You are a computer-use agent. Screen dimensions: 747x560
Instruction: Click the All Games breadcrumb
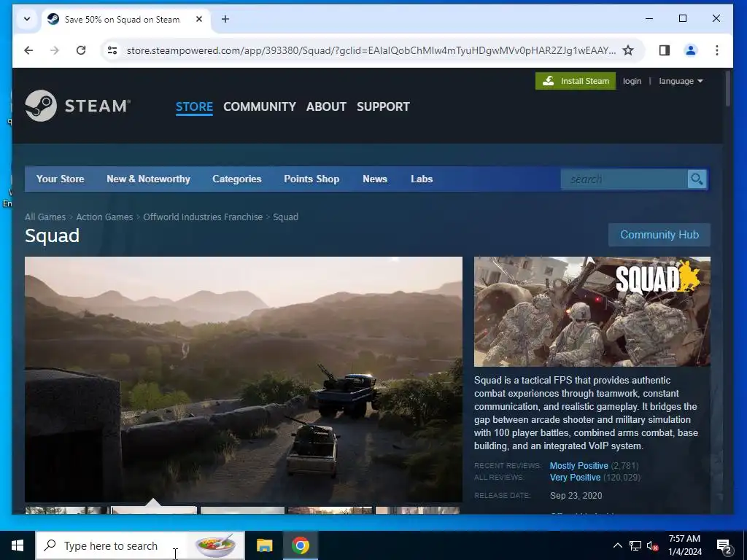(x=45, y=217)
